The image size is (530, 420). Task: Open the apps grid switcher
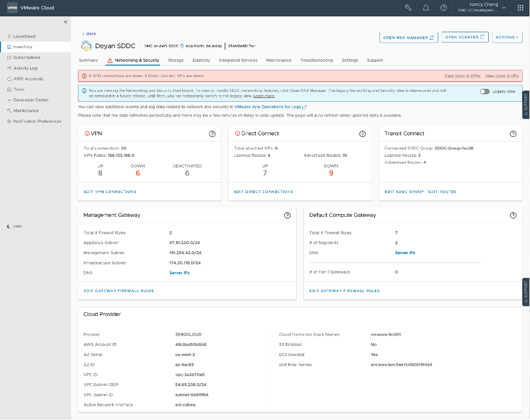[x=520, y=7]
